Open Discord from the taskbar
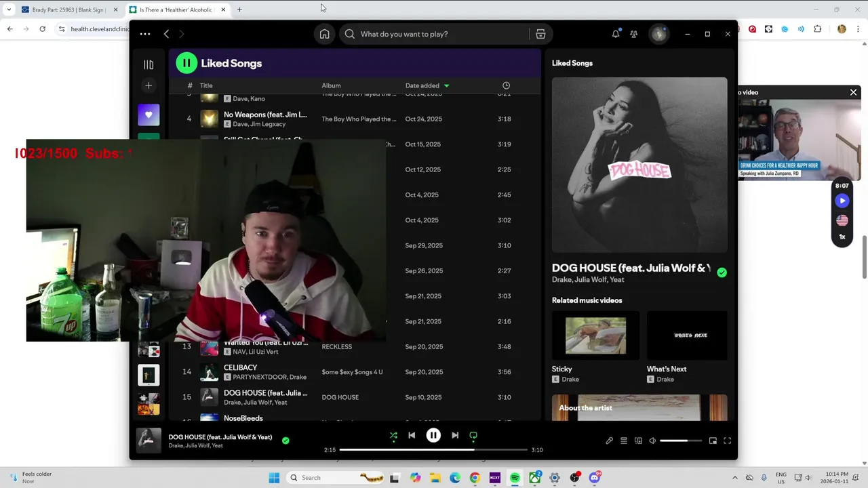The height and width of the screenshot is (488, 868). [595, 478]
